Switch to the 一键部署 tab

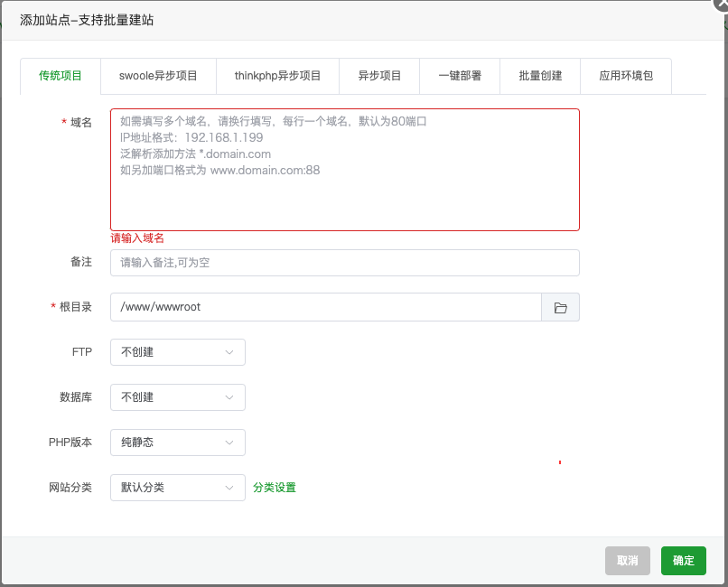(460, 76)
